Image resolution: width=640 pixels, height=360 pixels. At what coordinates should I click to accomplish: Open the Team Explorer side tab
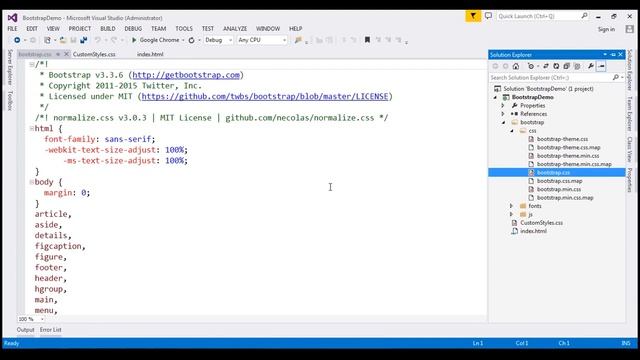630,114
